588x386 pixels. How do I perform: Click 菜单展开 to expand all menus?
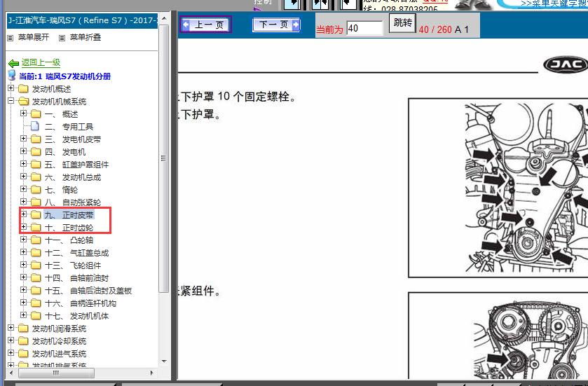point(34,37)
